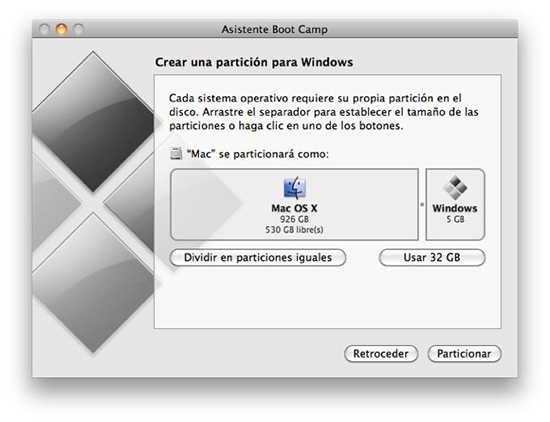
Task: Start partitioning with the Particionar button
Action: (464, 354)
